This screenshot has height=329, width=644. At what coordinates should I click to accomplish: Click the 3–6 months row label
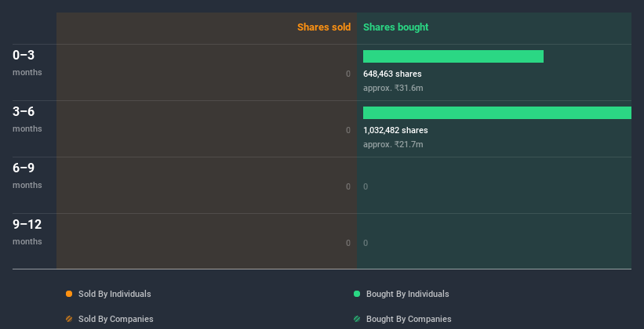click(27, 119)
